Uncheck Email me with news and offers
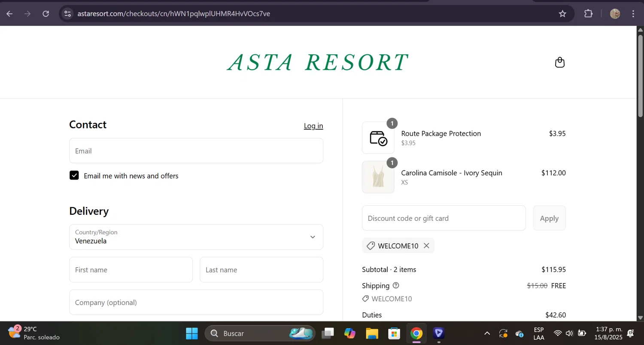 point(74,175)
